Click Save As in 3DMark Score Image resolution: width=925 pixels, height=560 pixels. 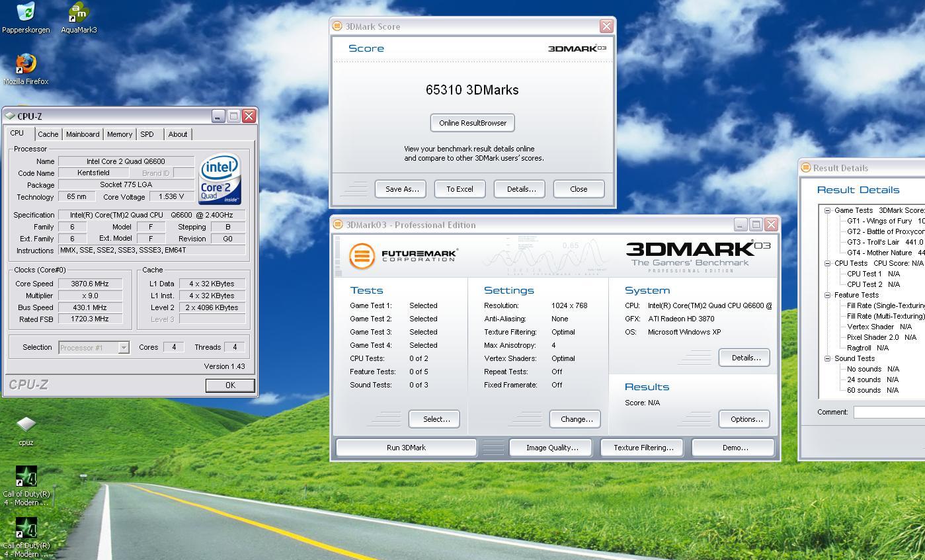coord(402,189)
